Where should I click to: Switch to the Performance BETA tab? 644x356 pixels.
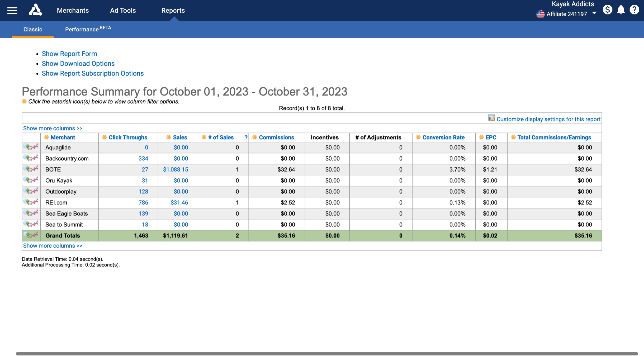click(x=88, y=29)
